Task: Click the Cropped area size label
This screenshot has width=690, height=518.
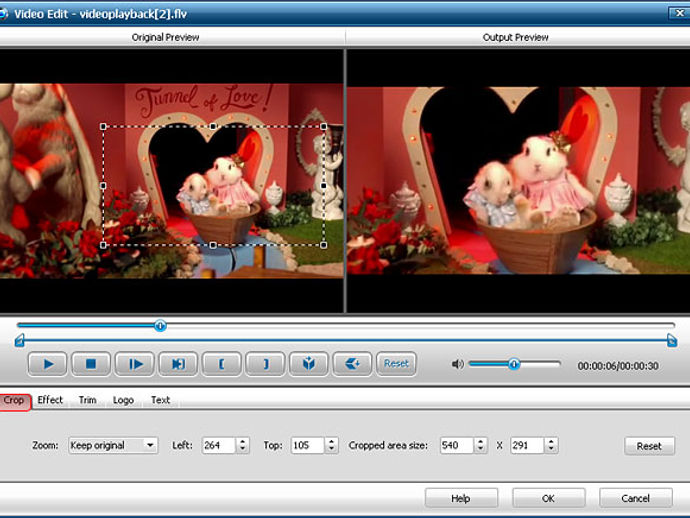Action: point(388,445)
